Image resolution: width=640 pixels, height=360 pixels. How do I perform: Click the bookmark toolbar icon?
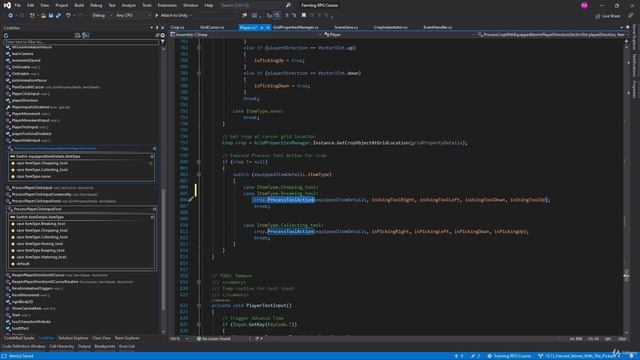tap(304, 16)
